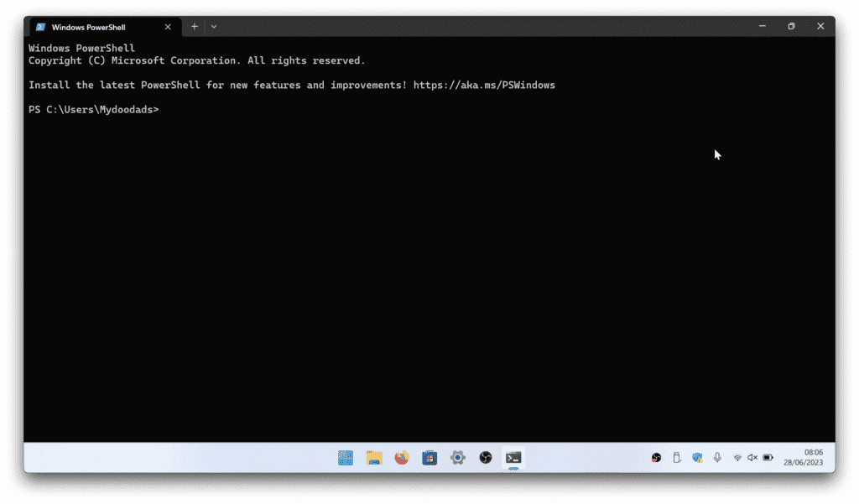Open the clock showing 08:06 28/06/2023
The image size is (859, 504).
pyautogui.click(x=803, y=457)
